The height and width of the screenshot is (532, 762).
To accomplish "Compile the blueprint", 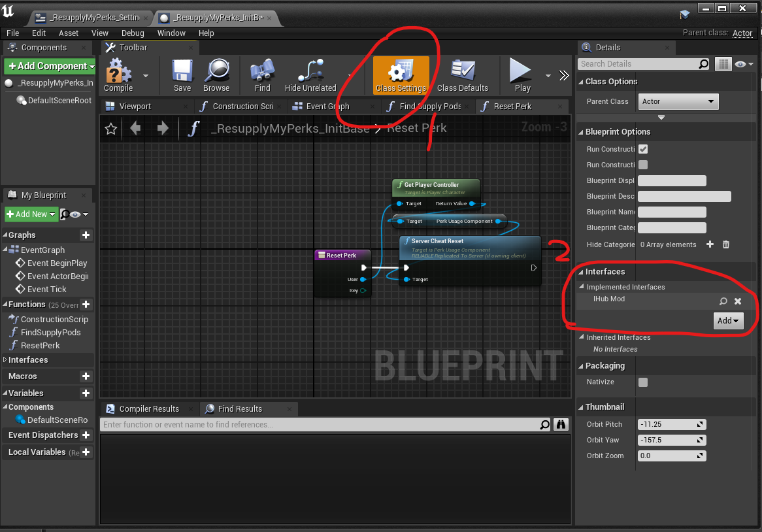I will pyautogui.click(x=118, y=75).
